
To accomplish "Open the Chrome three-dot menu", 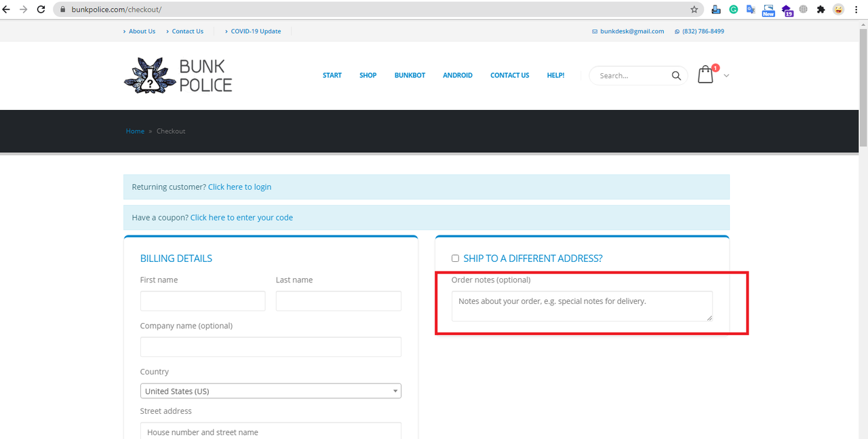I will pos(856,9).
